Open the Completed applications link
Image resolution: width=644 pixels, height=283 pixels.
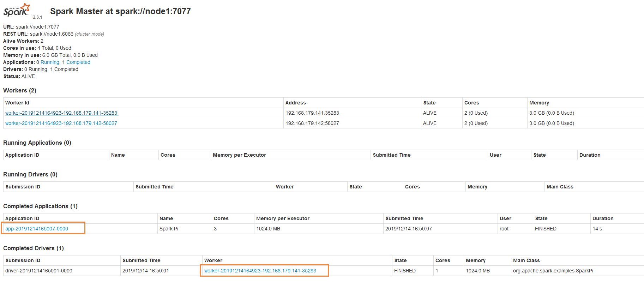coord(78,62)
